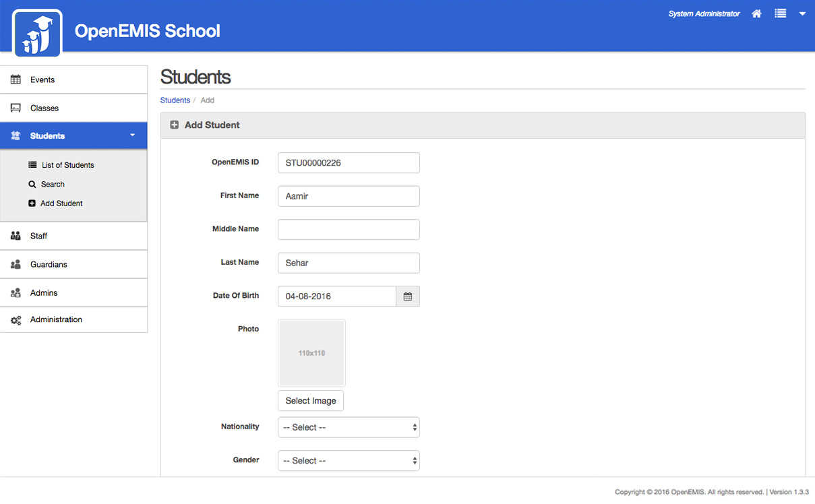The width and height of the screenshot is (815, 504).
Task: Click the Middle Name input field
Action: [349, 229]
